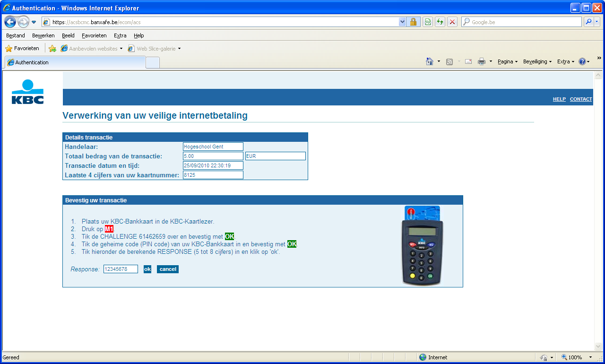This screenshot has height=364, width=605.
Task: Click the Bevestig uw transactie header
Action: 263,200
